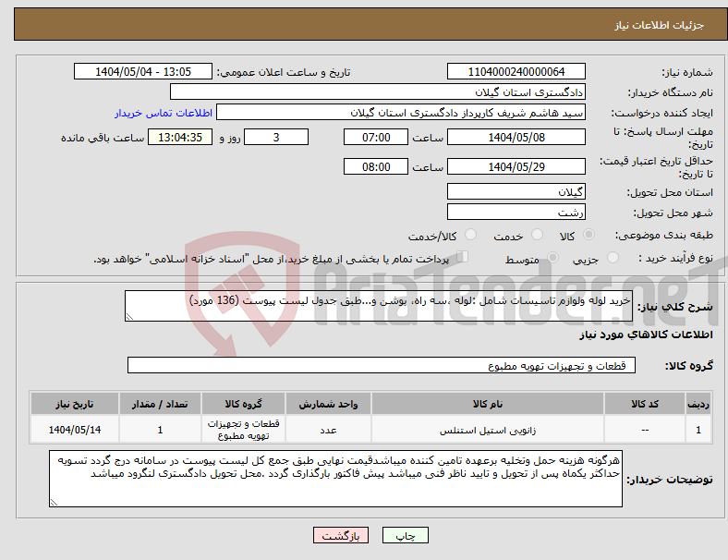Viewport: 728px width, 560px height.
Task: Click the announcement date field 1404/05/04 - 13:05
Action: (143, 71)
